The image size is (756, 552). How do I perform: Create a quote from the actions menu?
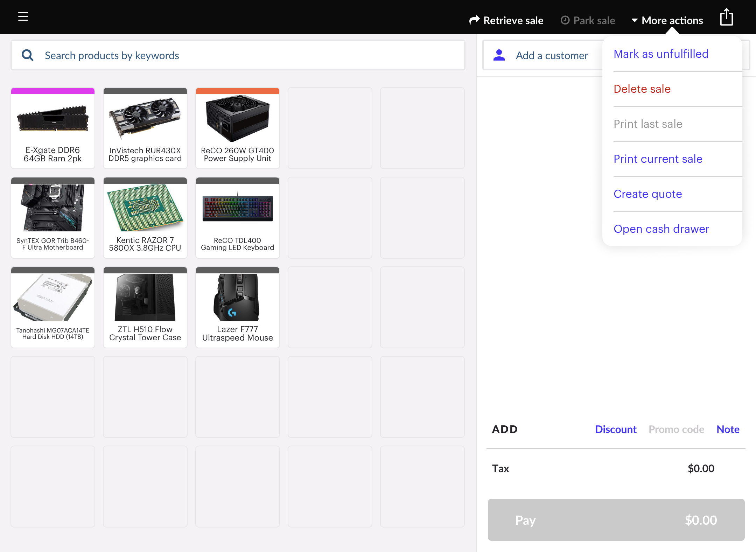coord(647,194)
